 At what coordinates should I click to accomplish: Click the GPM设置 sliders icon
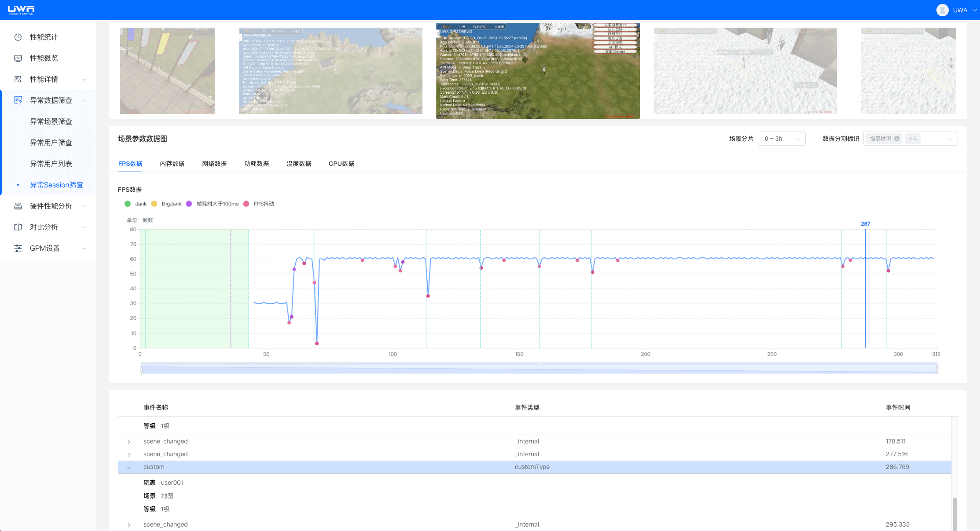[x=18, y=248]
